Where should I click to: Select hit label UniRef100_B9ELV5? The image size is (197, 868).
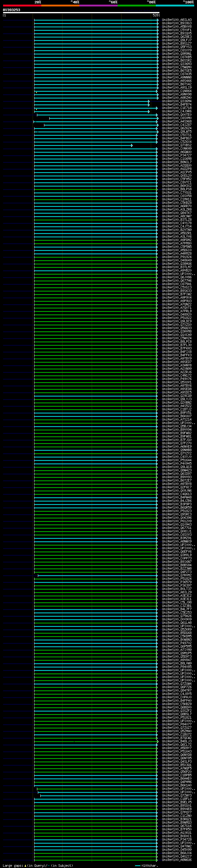pos(177,802)
